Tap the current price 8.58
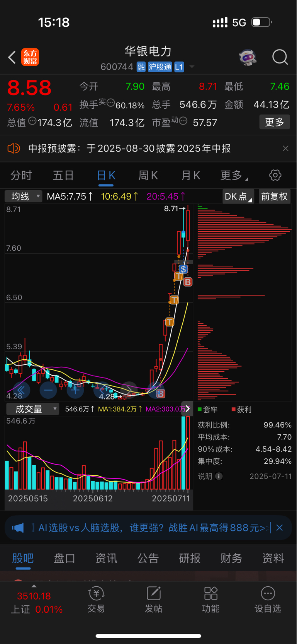297x644 pixels. tap(29, 88)
